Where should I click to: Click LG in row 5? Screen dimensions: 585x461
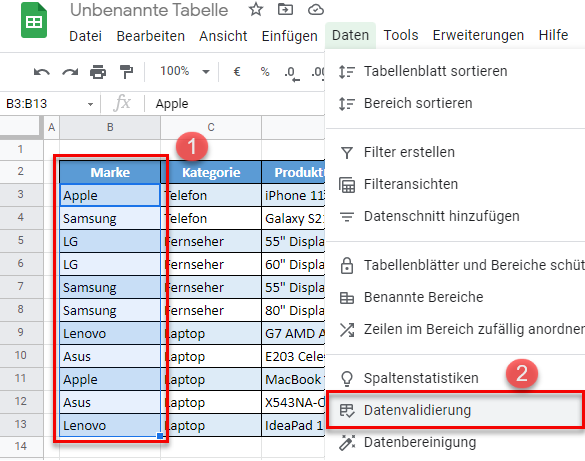coord(110,241)
